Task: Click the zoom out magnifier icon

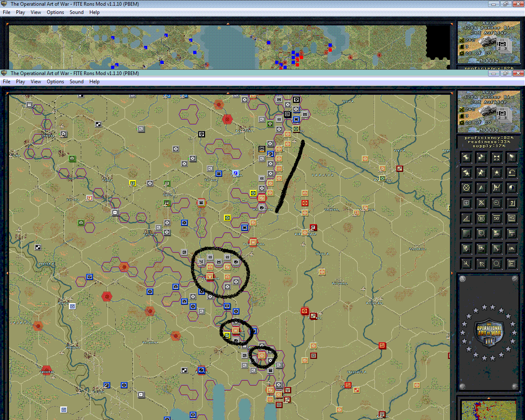Action: 497,203
